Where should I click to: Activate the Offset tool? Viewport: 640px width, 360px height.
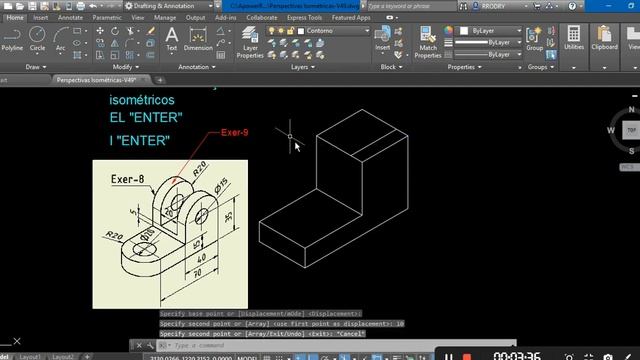pyautogui.click(x=151, y=55)
